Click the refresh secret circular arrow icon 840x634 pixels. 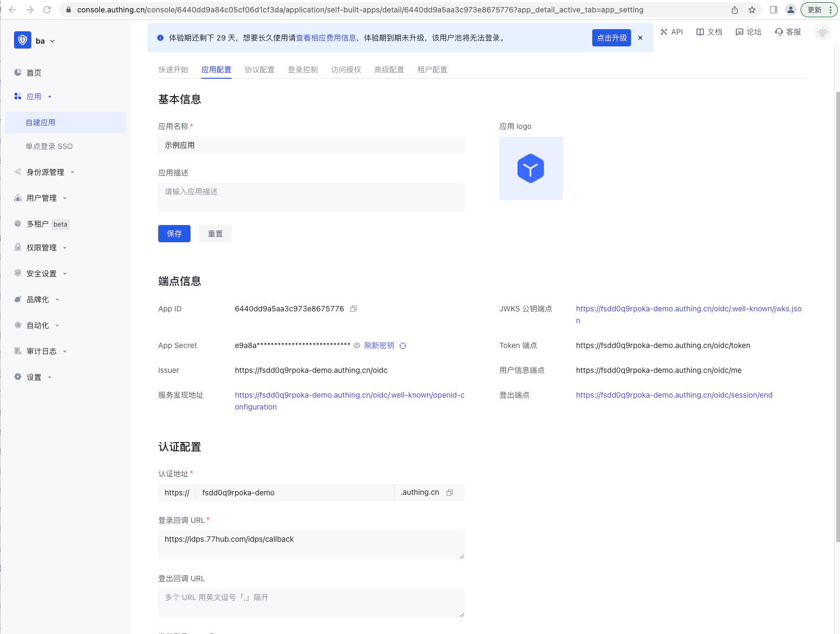point(403,346)
